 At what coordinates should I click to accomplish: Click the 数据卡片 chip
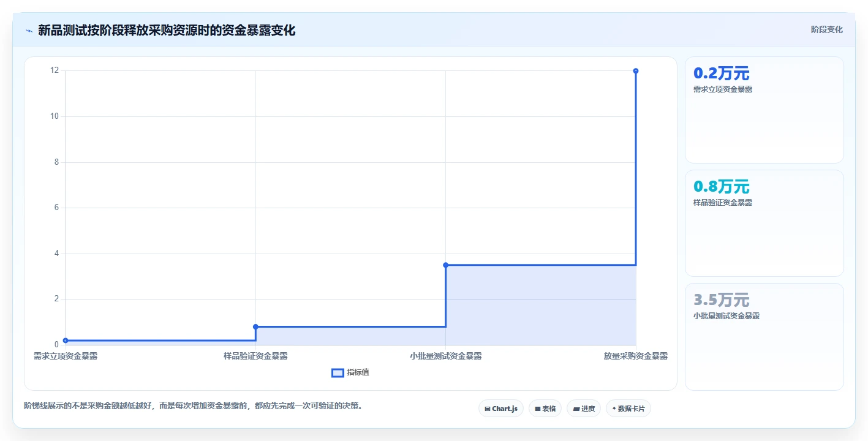(x=628, y=409)
